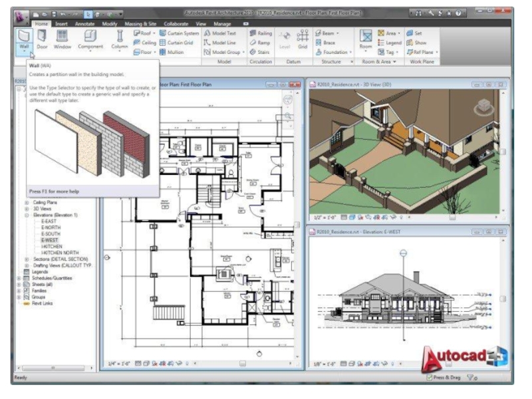Select E-WEST in project browser
532x399 pixels.
tap(49, 240)
